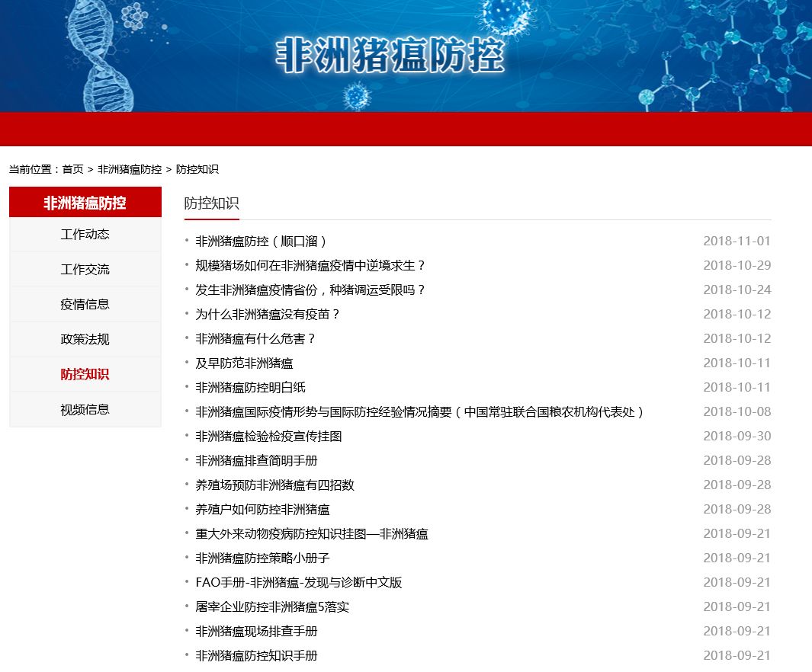Click 非洲猪瘟防控 breadcrumb link
This screenshot has height=672, width=812.
point(129,169)
